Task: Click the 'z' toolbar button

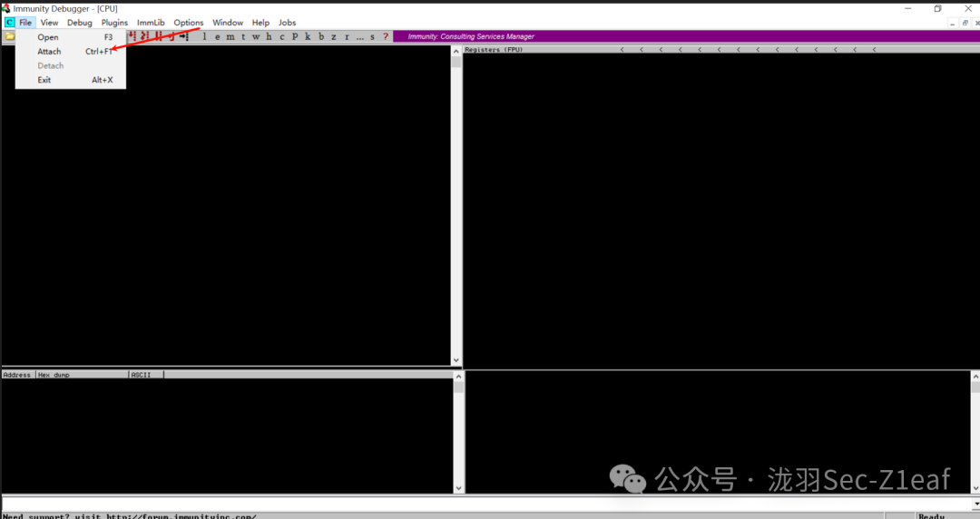Action: (334, 36)
